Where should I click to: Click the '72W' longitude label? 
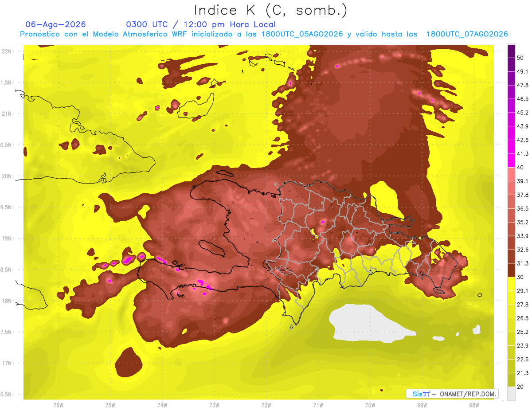coord(266,405)
